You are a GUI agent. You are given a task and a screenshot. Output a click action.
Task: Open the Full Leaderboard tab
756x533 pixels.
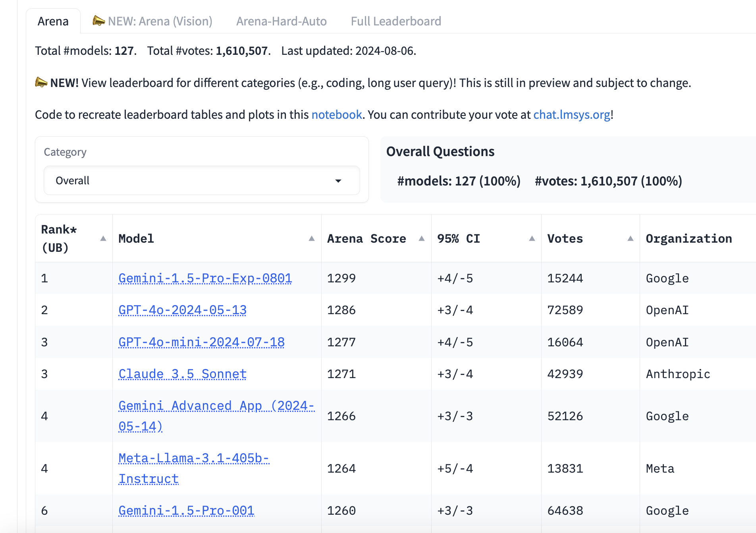(396, 21)
